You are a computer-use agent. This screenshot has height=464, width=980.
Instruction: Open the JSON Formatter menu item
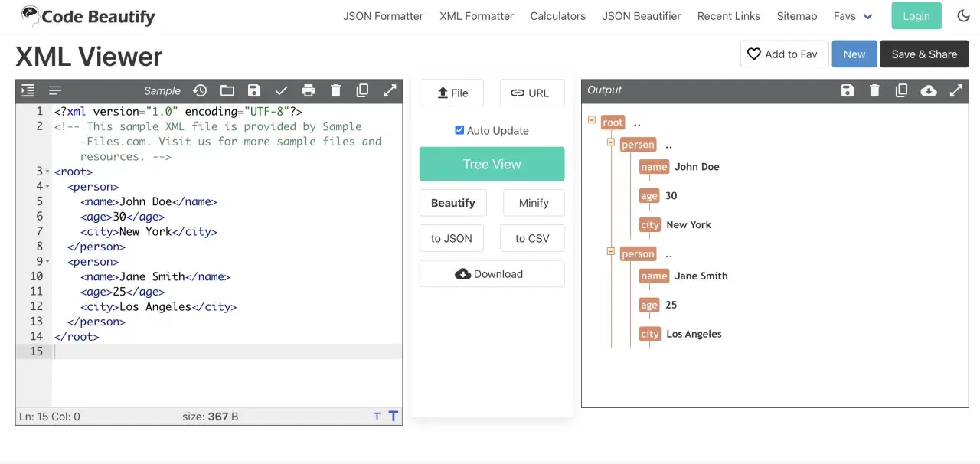pyautogui.click(x=383, y=15)
